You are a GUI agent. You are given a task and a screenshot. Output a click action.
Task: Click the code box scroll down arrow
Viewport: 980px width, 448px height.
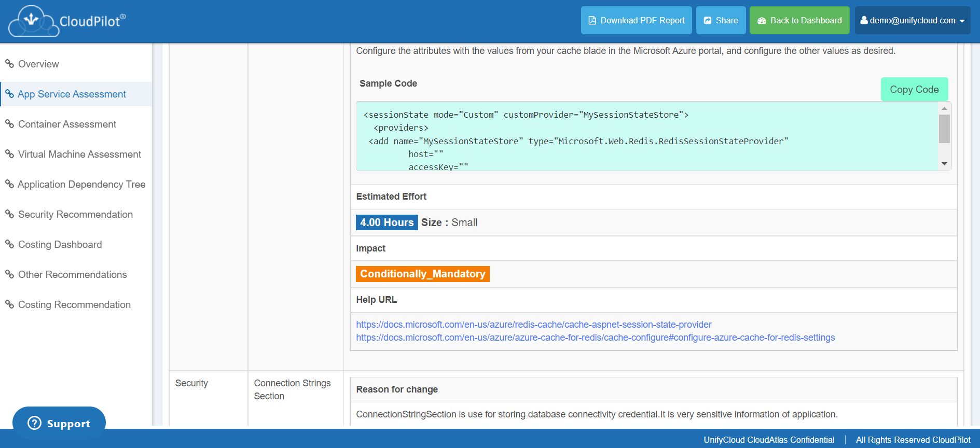(x=944, y=164)
